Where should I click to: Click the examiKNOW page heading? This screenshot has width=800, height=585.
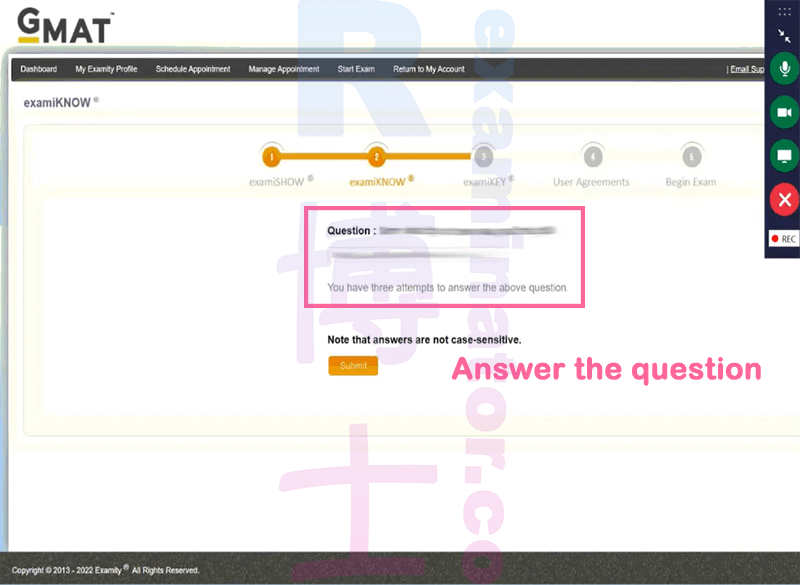61,103
